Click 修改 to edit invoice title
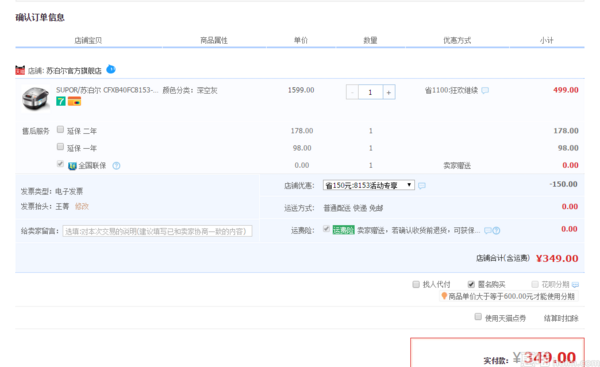Image resolution: width=600 pixels, height=367 pixels. 82,206
